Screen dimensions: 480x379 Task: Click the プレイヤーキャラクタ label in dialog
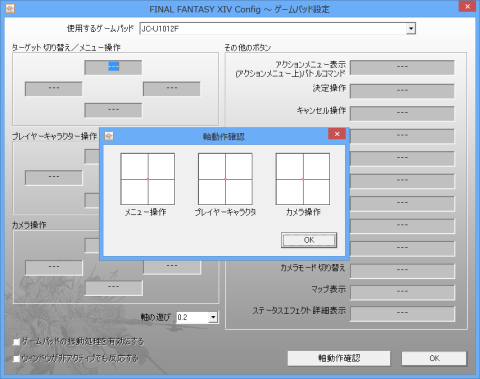coord(225,212)
